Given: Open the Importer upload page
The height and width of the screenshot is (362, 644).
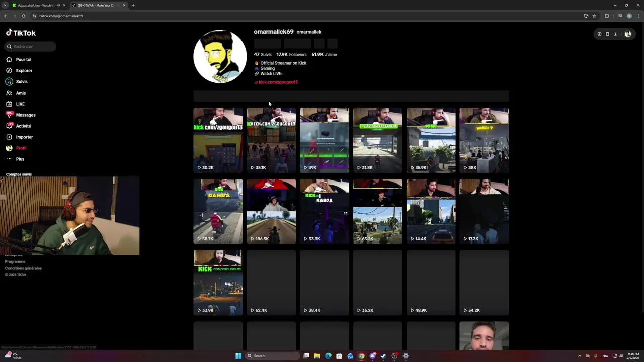Looking at the screenshot, I should [x=19, y=137].
